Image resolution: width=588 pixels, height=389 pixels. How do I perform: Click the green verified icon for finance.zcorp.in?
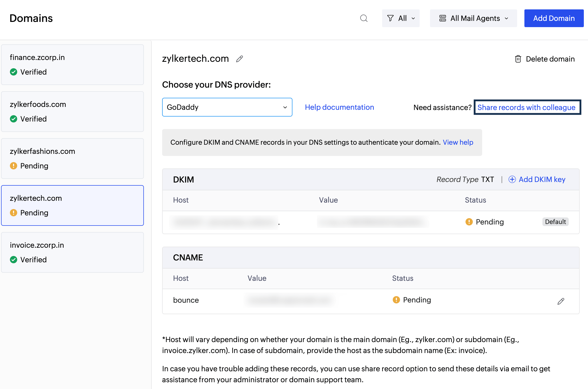[14, 72]
